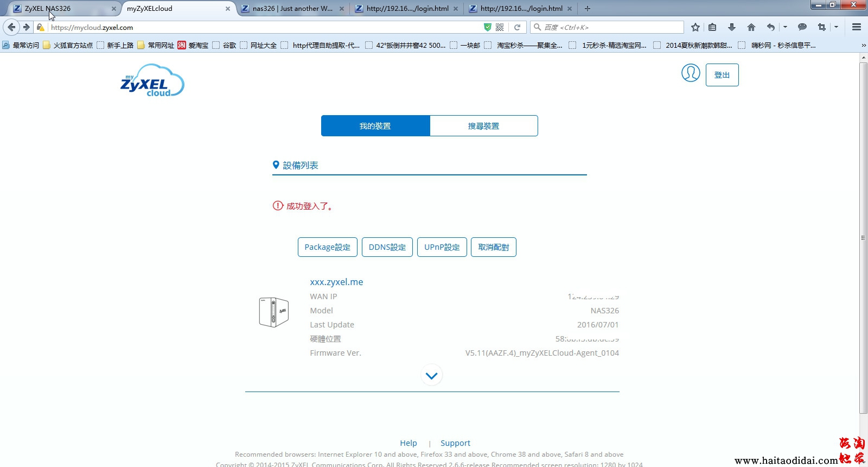
Task: Show more bookmarks overflow chevron
Action: coord(864,45)
